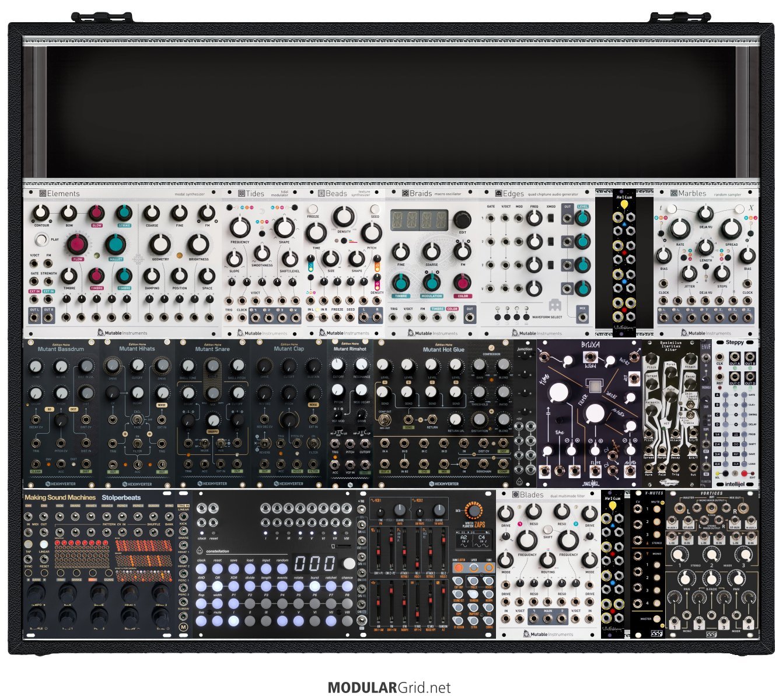
Task: Click the CONTOUR knob on Elements
Action: [41, 213]
